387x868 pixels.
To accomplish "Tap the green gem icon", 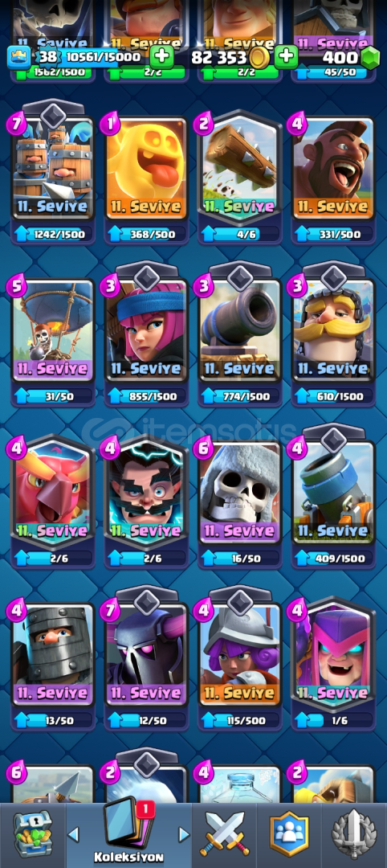I will click(x=370, y=57).
